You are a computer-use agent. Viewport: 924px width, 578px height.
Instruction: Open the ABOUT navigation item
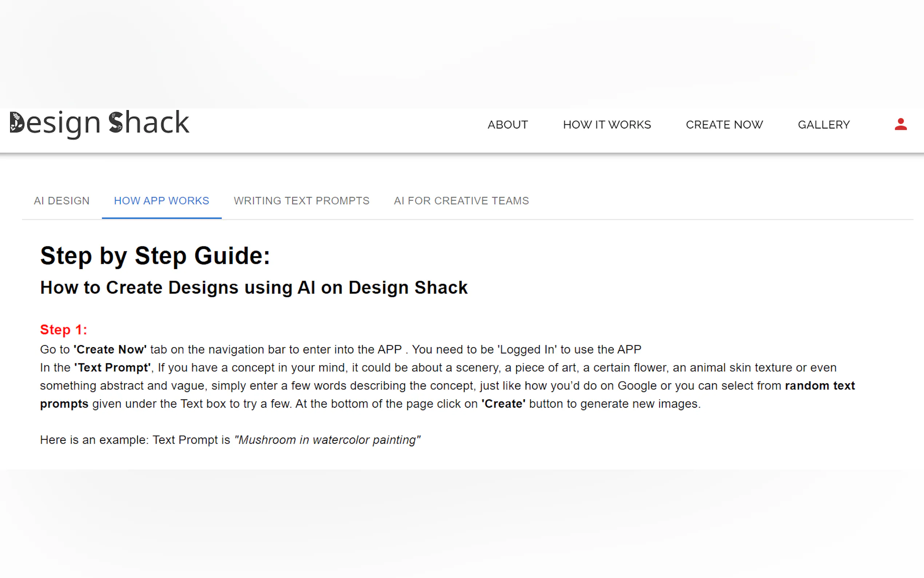pos(507,124)
